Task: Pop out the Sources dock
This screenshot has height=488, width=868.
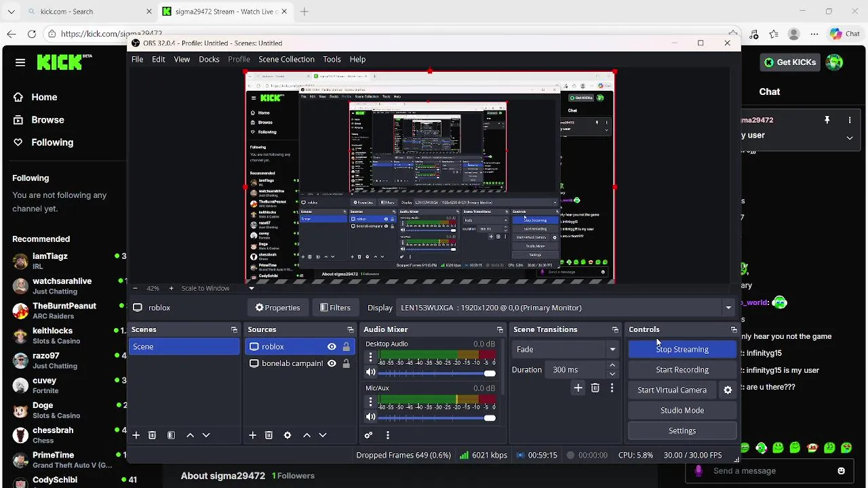Action: point(350,329)
